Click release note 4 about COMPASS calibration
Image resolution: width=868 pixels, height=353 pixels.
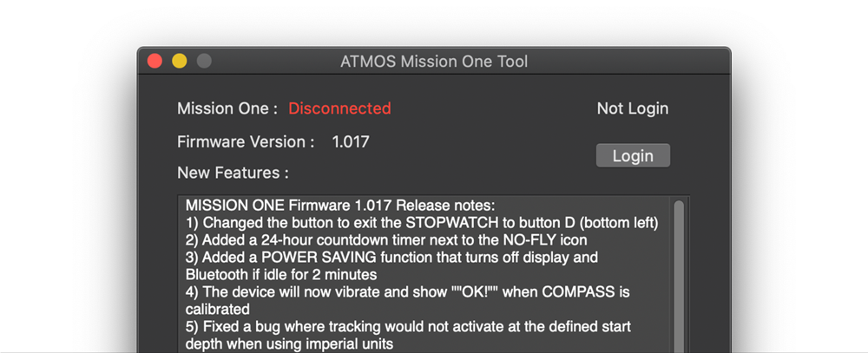click(x=407, y=300)
